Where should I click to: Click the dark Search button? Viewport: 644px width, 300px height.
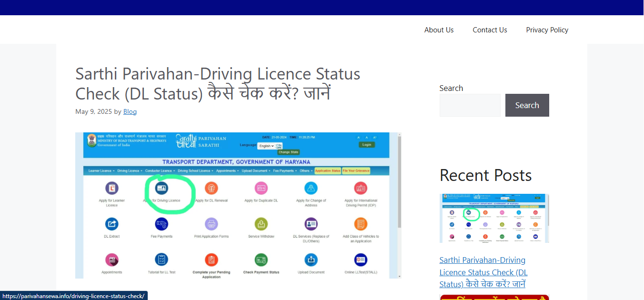point(527,105)
